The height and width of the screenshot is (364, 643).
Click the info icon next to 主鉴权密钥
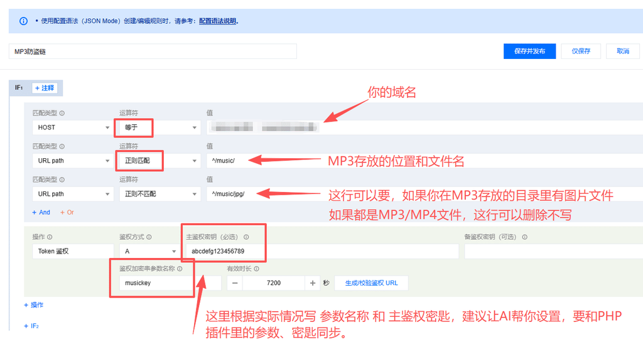(246, 237)
